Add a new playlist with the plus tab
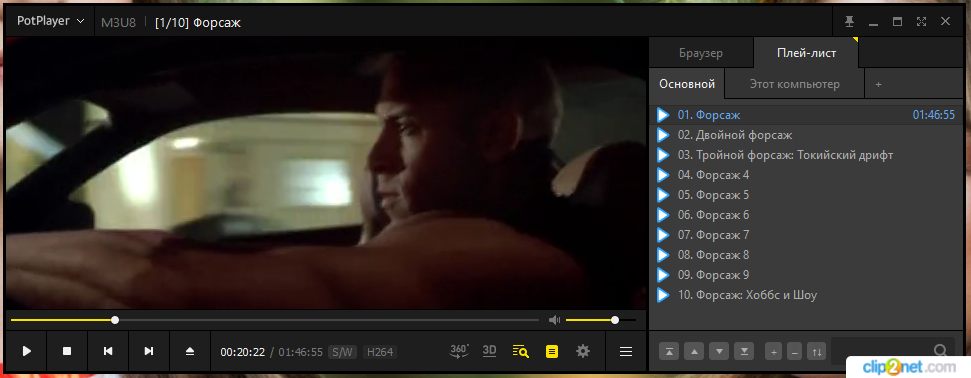Screen dimensions: 971x378 pyautogui.click(x=878, y=84)
